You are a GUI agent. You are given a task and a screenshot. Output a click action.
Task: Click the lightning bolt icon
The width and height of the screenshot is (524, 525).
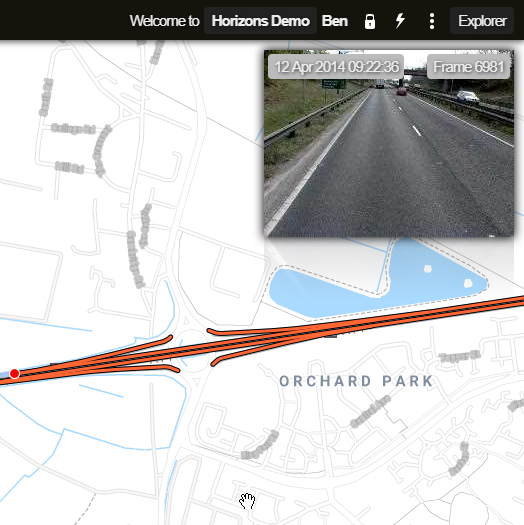[400, 21]
